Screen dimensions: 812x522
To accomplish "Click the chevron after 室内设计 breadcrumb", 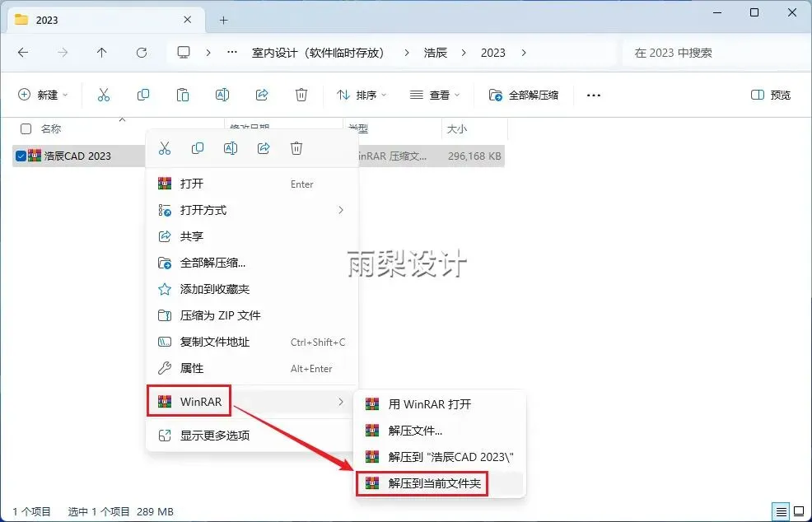I will pyautogui.click(x=407, y=53).
